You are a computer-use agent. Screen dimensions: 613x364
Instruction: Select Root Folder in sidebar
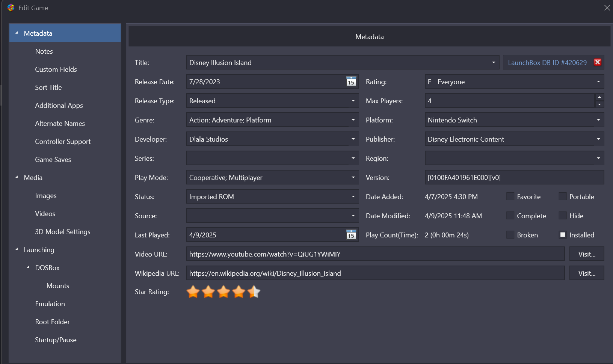(53, 322)
